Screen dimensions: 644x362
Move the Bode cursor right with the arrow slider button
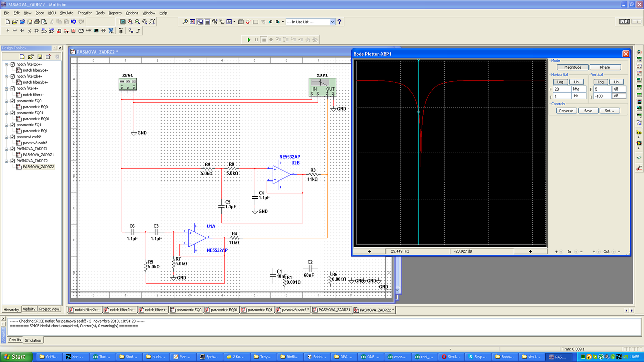(x=530, y=251)
